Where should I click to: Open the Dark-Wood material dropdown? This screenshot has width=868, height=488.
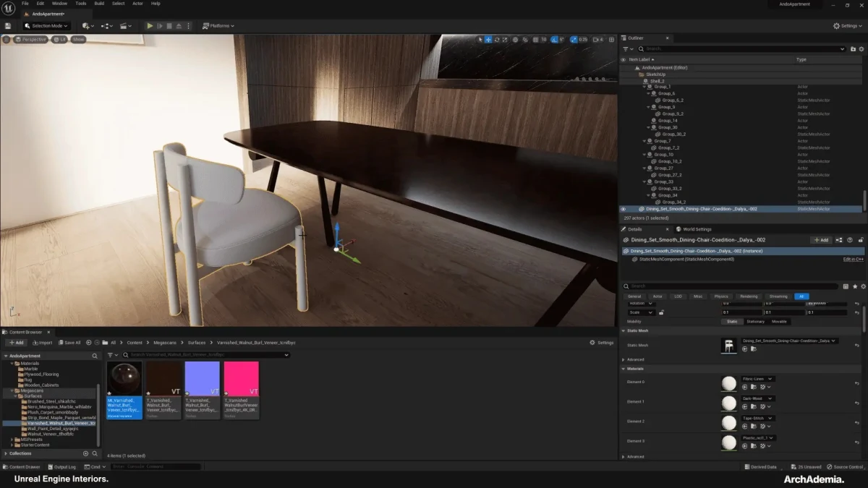758,398
